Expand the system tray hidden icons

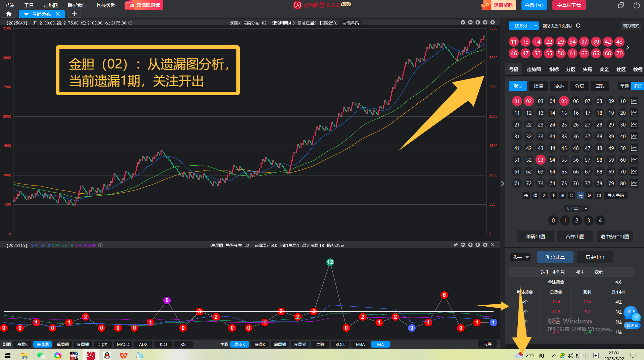554,355
